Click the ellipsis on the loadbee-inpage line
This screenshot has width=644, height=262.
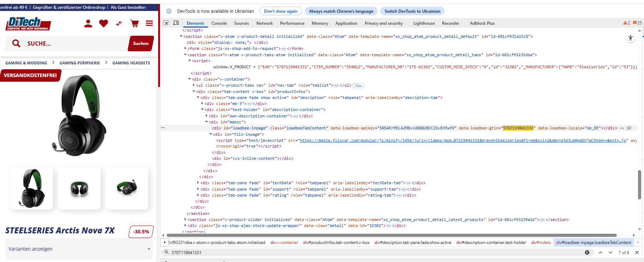point(163,128)
